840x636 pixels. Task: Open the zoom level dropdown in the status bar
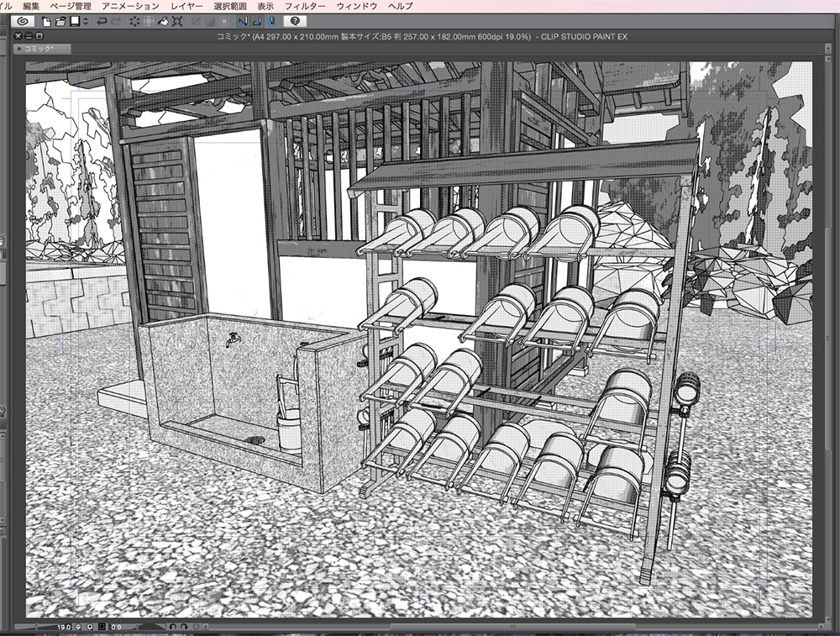88,625
